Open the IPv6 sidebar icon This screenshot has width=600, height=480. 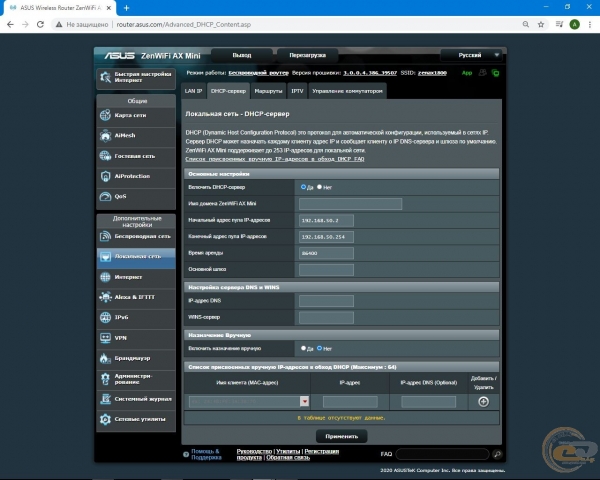pos(105,317)
